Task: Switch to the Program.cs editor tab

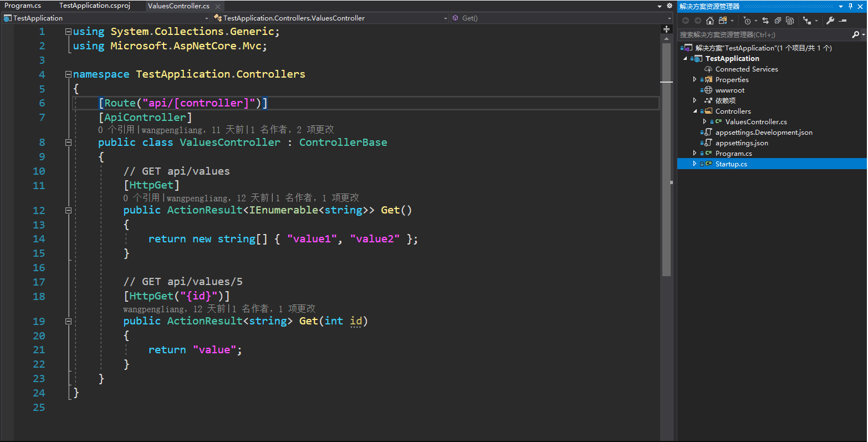Action: (23, 6)
